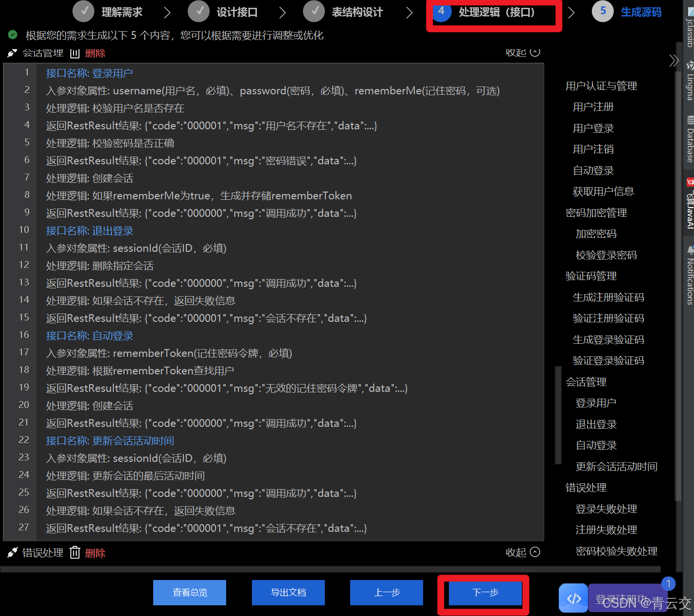Select 用户注册 in the outline
Viewport: 694px width, 616px height.
coord(593,107)
